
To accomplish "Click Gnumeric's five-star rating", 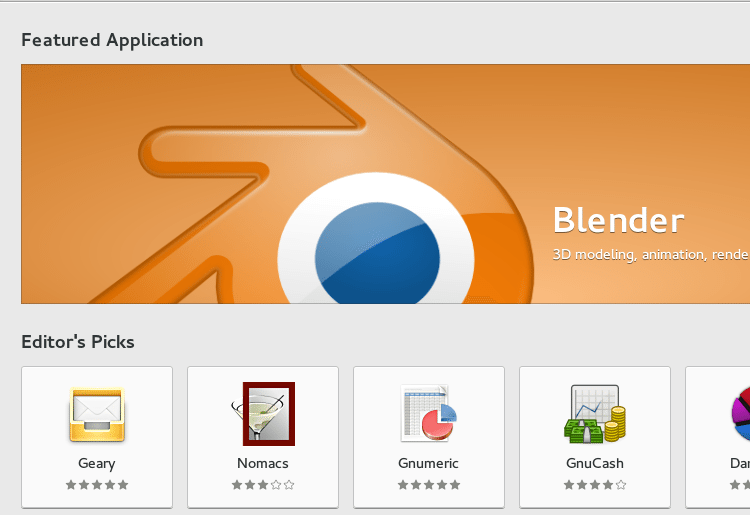I will tap(429, 485).
